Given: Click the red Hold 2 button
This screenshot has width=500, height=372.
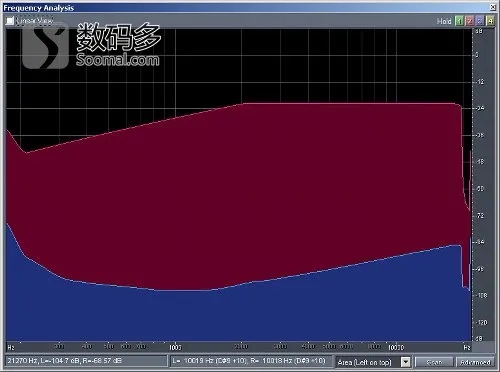Looking at the screenshot, I should coord(470,21).
